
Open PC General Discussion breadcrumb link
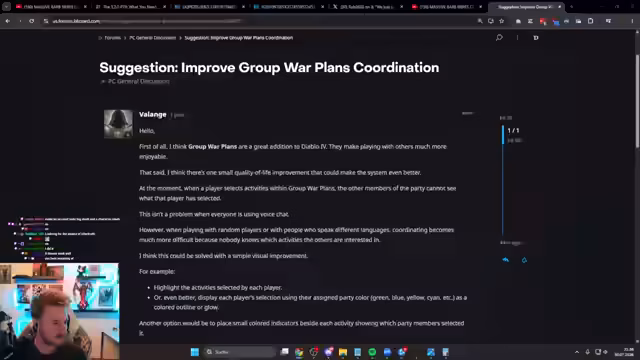153,38
